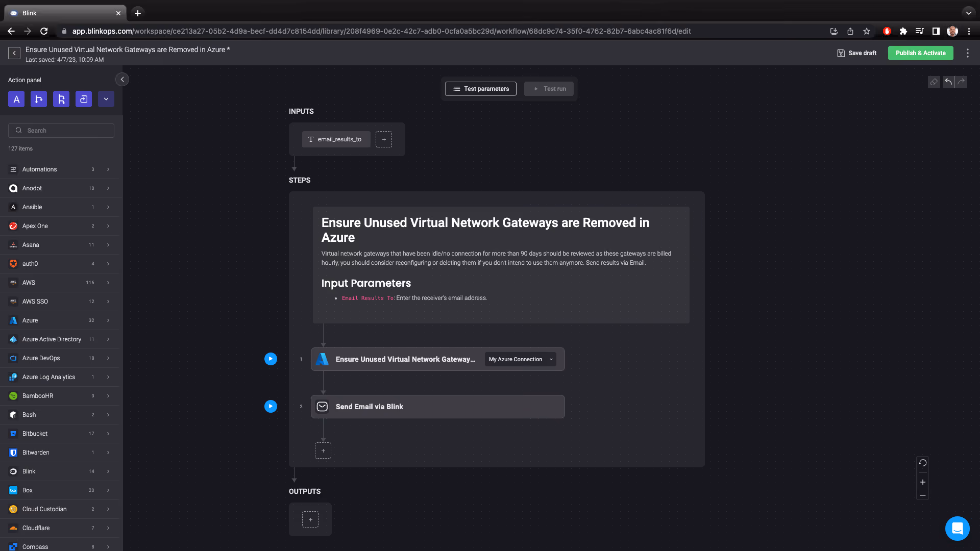Open BambooHR actions

(59, 396)
